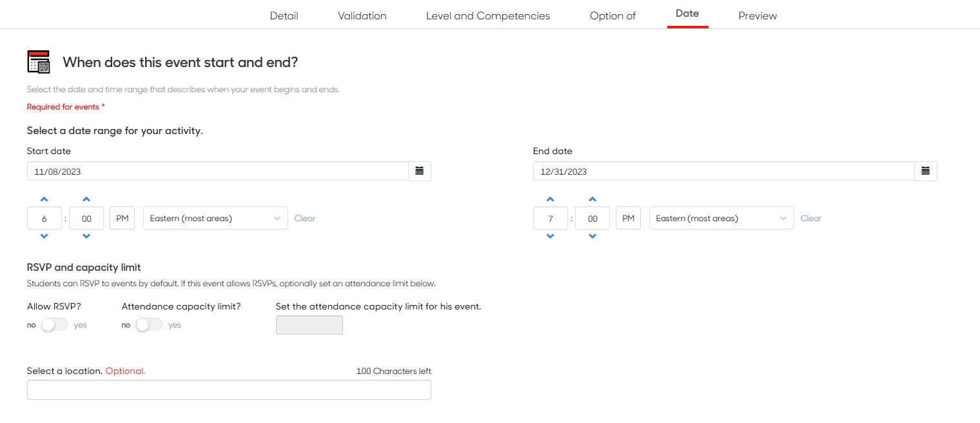Open the start date calendar picker

pos(420,171)
